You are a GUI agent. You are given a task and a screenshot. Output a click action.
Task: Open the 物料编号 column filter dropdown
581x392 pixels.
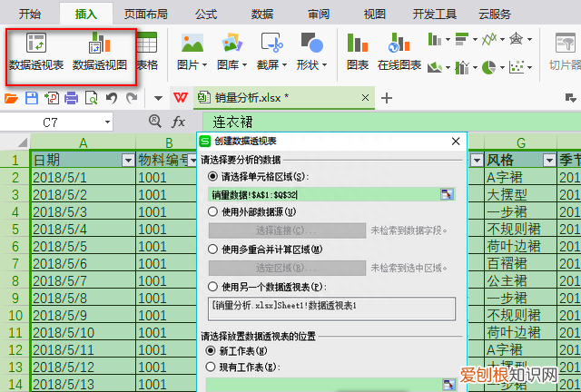tap(192, 161)
